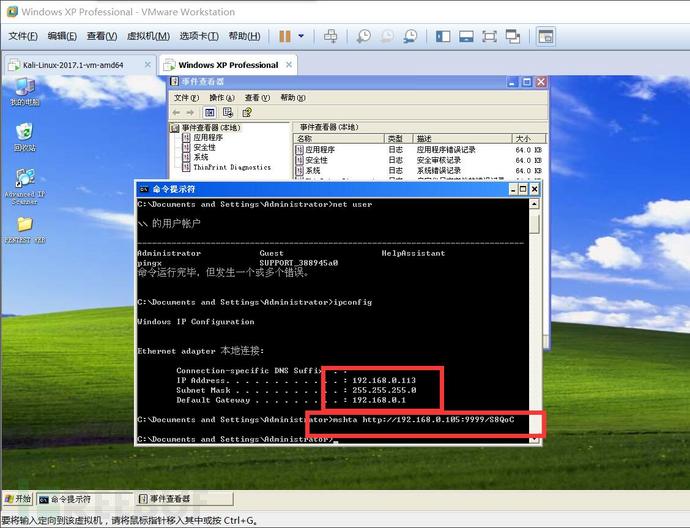Open VMware 查看(V) menu
The height and width of the screenshot is (528, 690).
(x=102, y=36)
